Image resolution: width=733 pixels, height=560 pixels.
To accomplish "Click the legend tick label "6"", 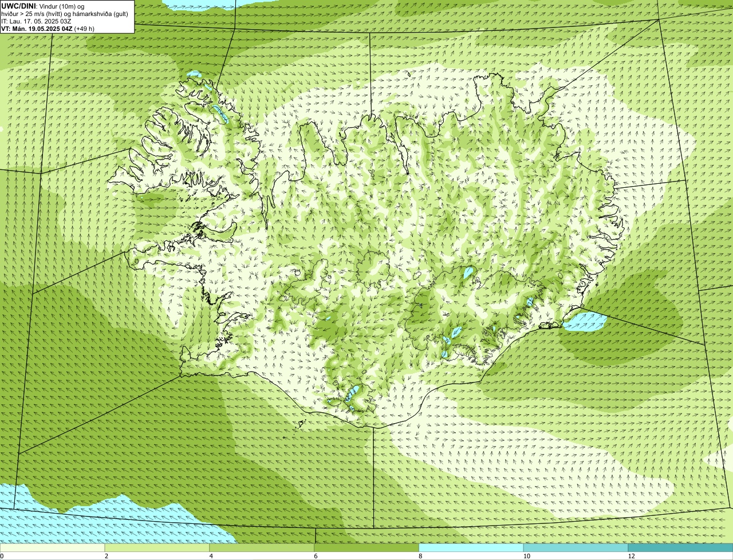I will (316, 556).
